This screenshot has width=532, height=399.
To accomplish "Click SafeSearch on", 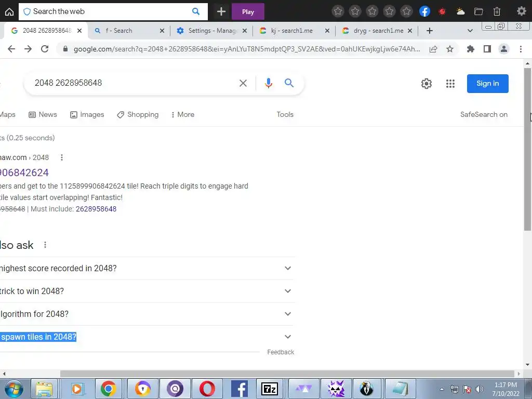I will pos(484,115).
